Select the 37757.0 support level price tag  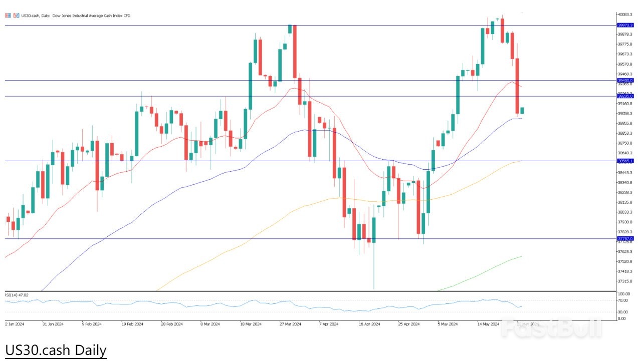pos(625,239)
